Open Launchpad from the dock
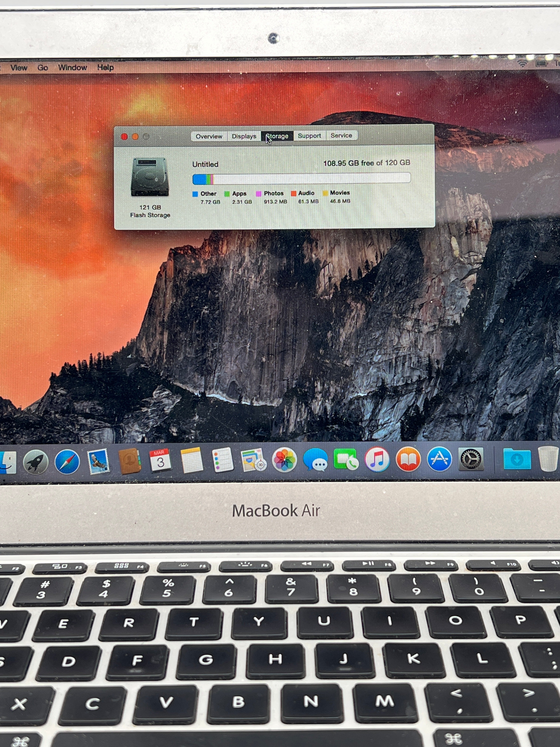 click(36, 462)
